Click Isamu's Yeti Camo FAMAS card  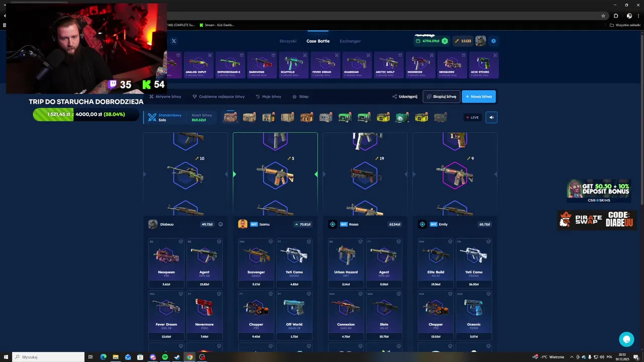coord(294,263)
